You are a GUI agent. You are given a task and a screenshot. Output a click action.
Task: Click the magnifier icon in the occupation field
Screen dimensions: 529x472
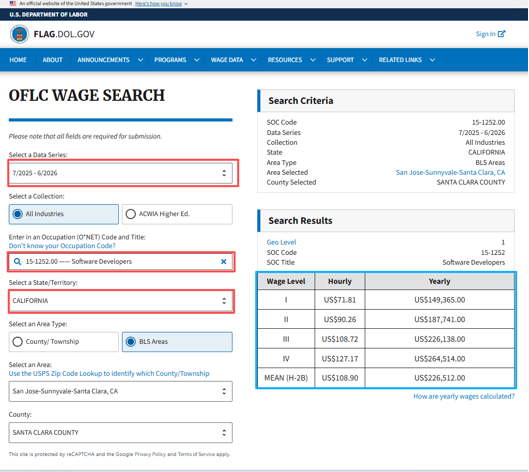(x=17, y=261)
